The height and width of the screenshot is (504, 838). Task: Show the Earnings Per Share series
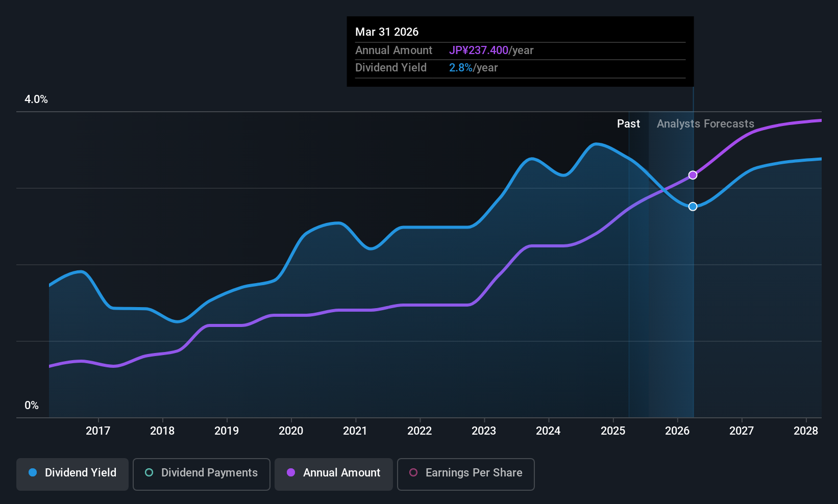(465, 473)
